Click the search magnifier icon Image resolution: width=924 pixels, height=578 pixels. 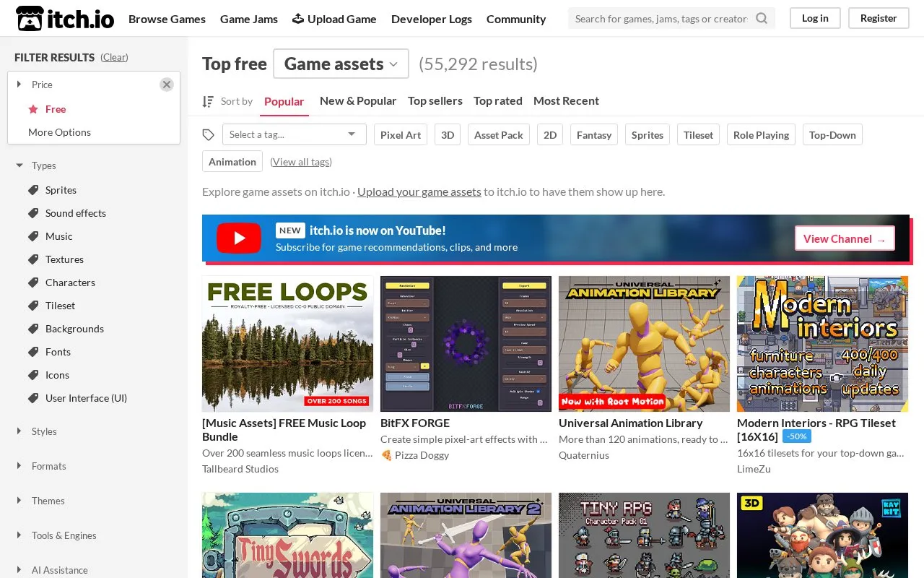pyautogui.click(x=762, y=19)
